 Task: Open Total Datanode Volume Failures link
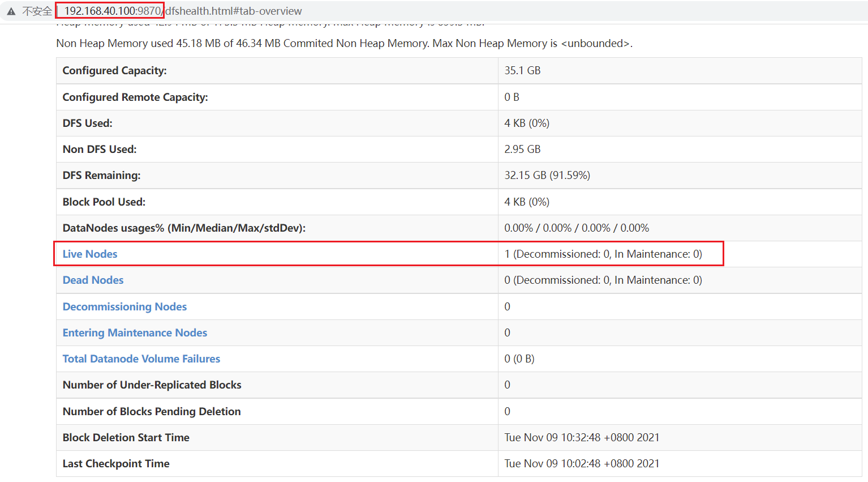[141, 359]
